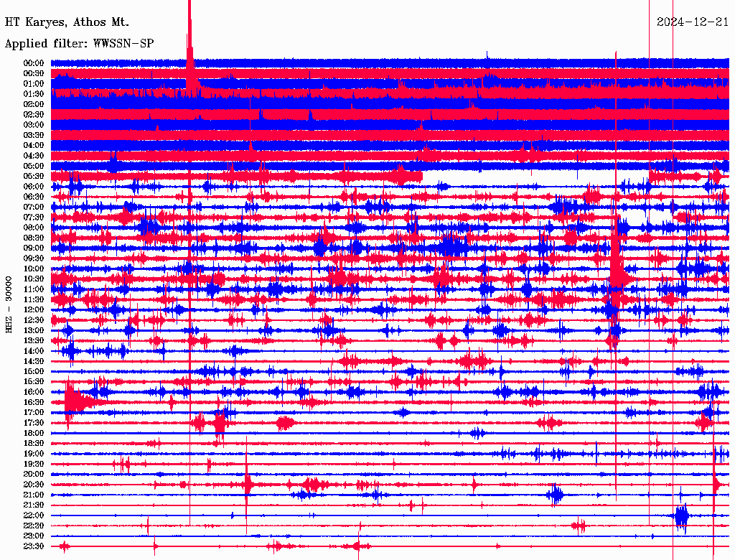Click the blue event burst on the 22:00 trace
This screenshot has width=735, height=560.
pos(682,516)
